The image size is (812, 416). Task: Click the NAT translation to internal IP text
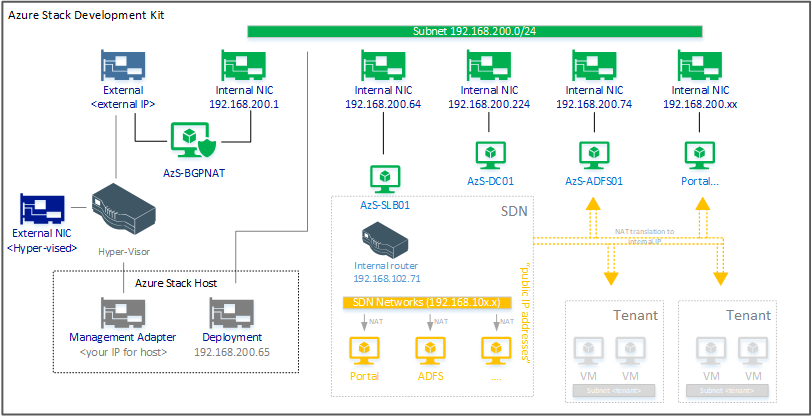pos(644,236)
